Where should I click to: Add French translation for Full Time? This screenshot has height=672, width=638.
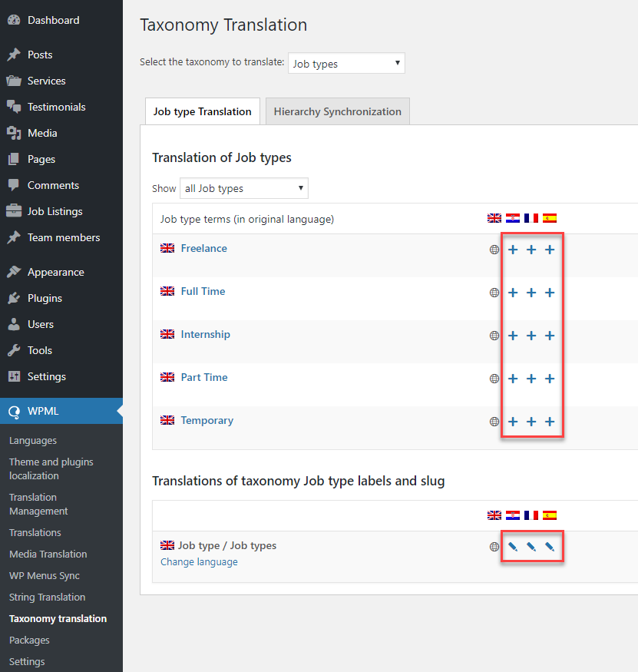tap(531, 293)
